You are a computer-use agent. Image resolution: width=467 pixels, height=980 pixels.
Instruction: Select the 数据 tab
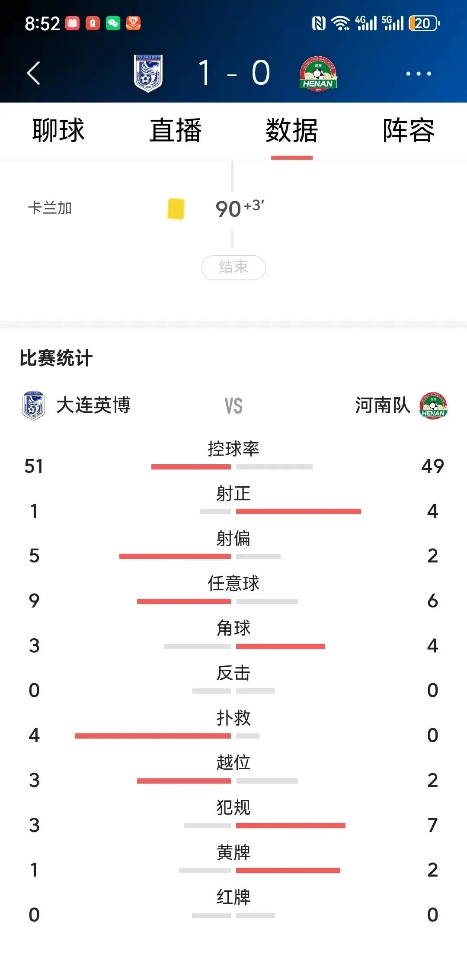click(x=292, y=130)
